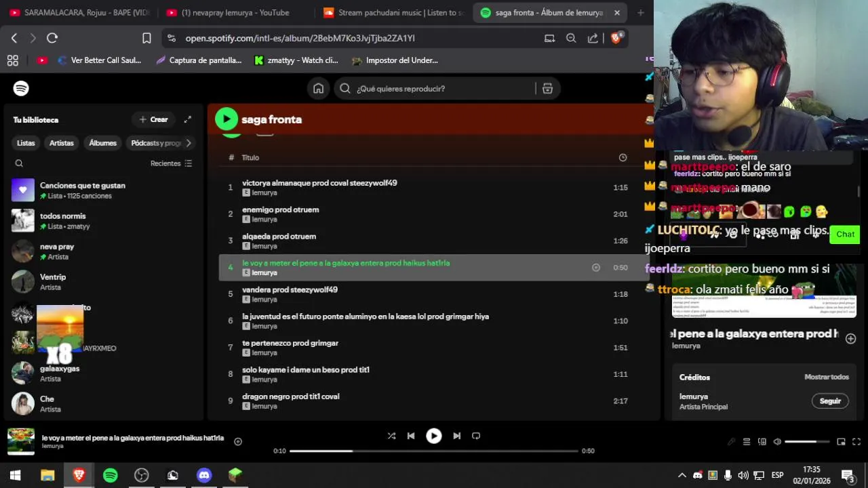Seek in the song progress bar
The image size is (868, 488).
[434, 451]
